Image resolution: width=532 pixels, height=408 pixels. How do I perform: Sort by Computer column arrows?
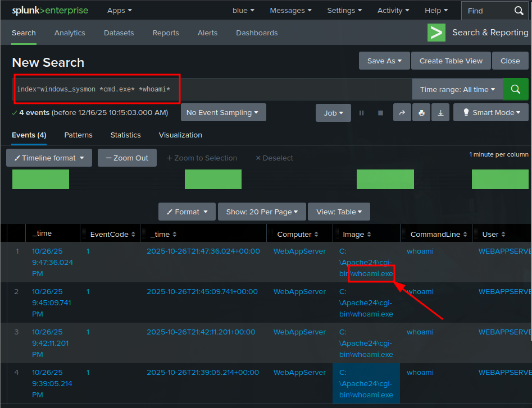[316, 234]
